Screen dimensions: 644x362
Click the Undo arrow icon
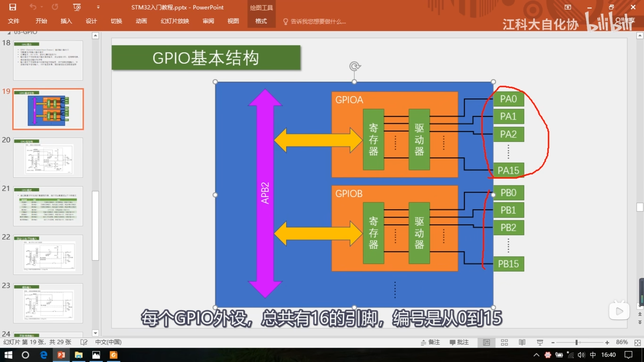click(x=33, y=7)
